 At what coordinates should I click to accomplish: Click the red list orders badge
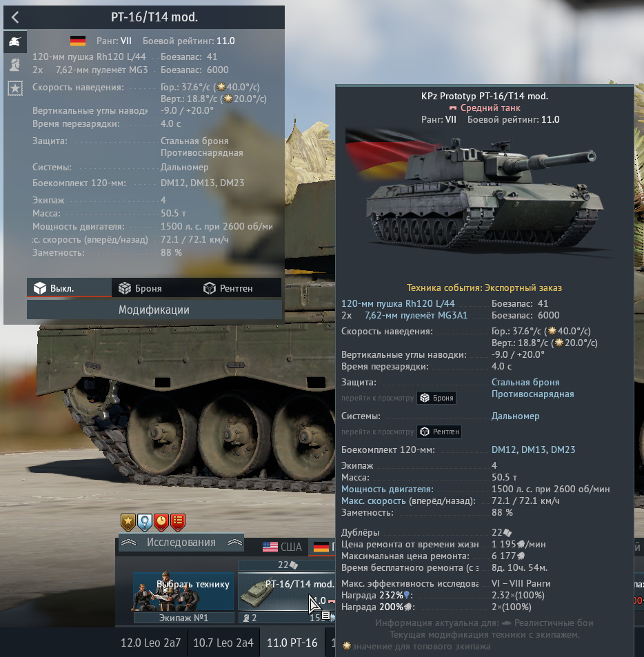pos(178,522)
